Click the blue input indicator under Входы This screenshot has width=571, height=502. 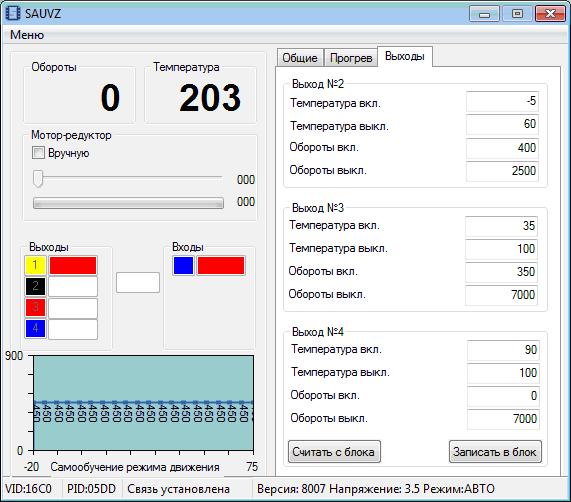183,265
